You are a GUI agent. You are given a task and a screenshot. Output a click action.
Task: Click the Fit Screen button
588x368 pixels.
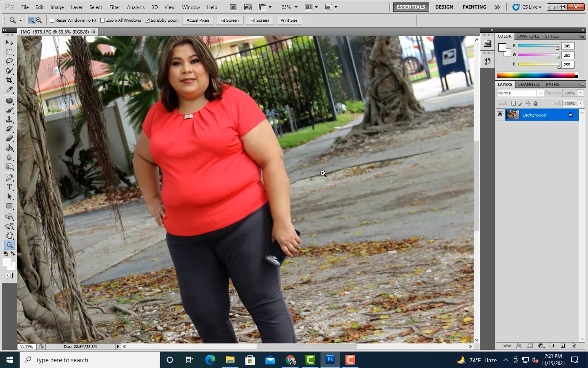coord(229,20)
